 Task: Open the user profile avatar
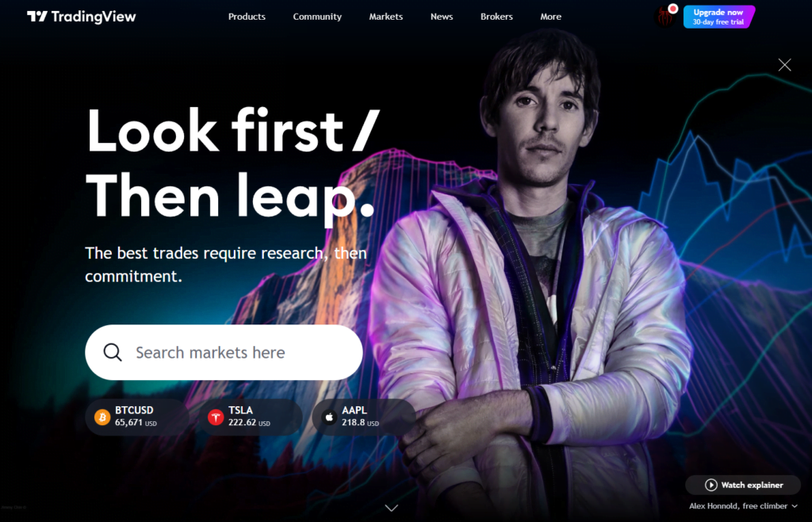665,17
